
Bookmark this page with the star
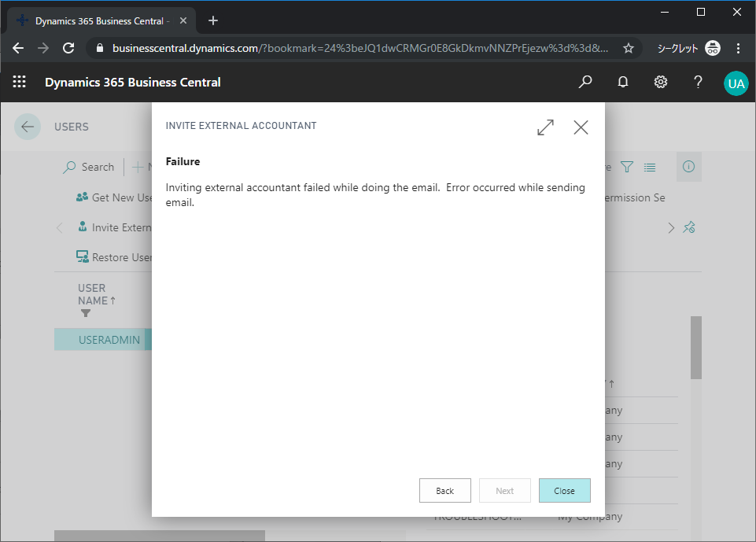pos(629,48)
